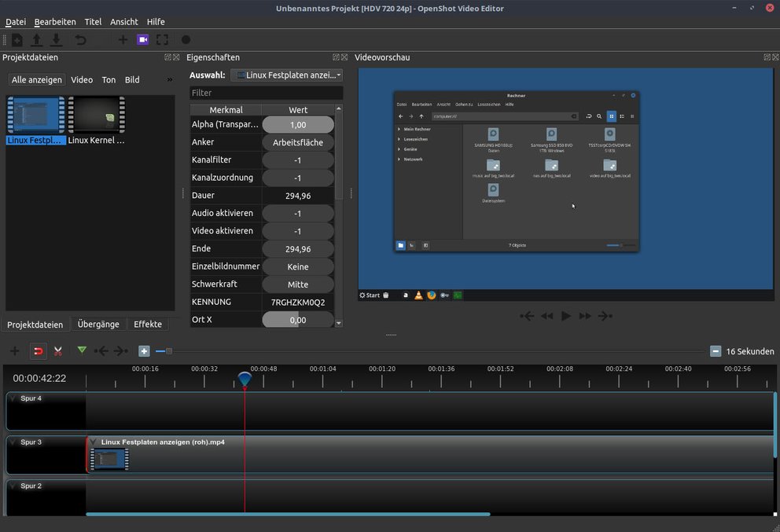Screen dimensions: 780x532
Task: Filter project files by Video
Action: click(82, 79)
